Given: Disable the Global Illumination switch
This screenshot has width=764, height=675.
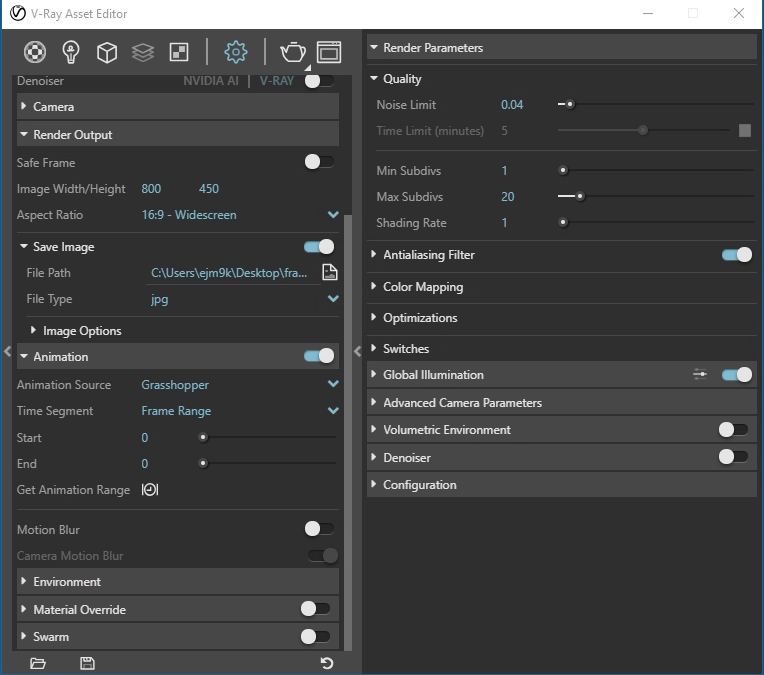Looking at the screenshot, I should coord(737,374).
